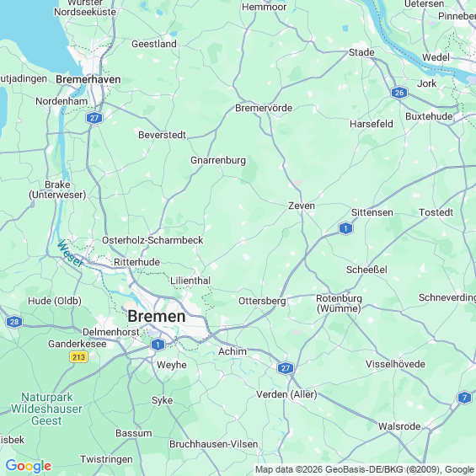Click the A27 shield near Verden
The image size is (476, 476).
click(286, 368)
